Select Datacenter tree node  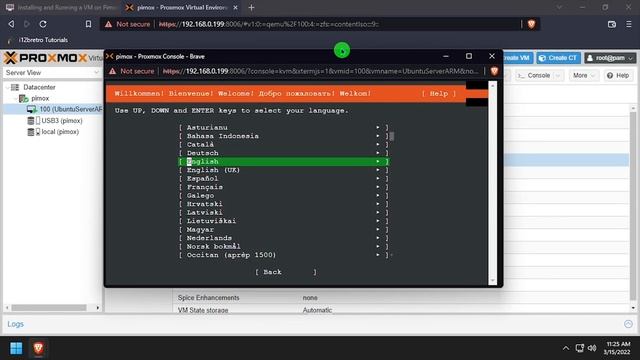click(39, 87)
